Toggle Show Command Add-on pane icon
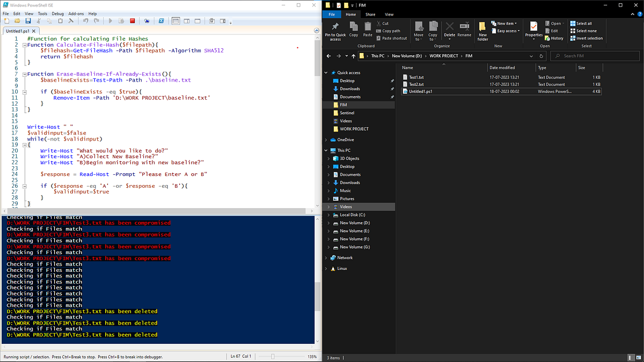Viewport: 644px width, 362px height. coord(223,21)
